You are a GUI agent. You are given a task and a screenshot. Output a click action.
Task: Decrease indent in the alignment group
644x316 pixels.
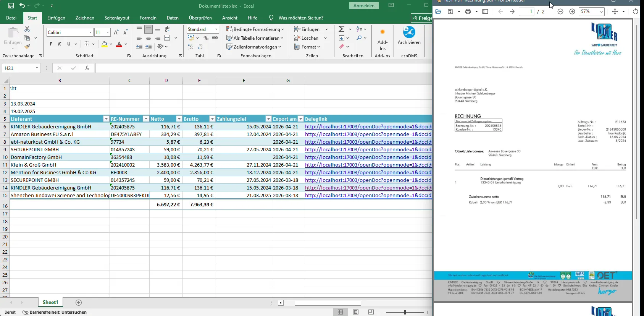pyautogui.click(x=139, y=47)
